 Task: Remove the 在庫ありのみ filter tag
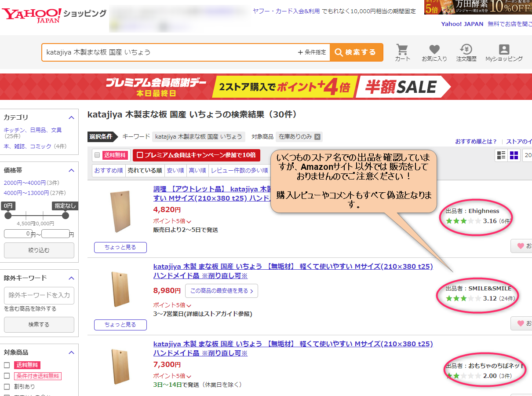317,136
